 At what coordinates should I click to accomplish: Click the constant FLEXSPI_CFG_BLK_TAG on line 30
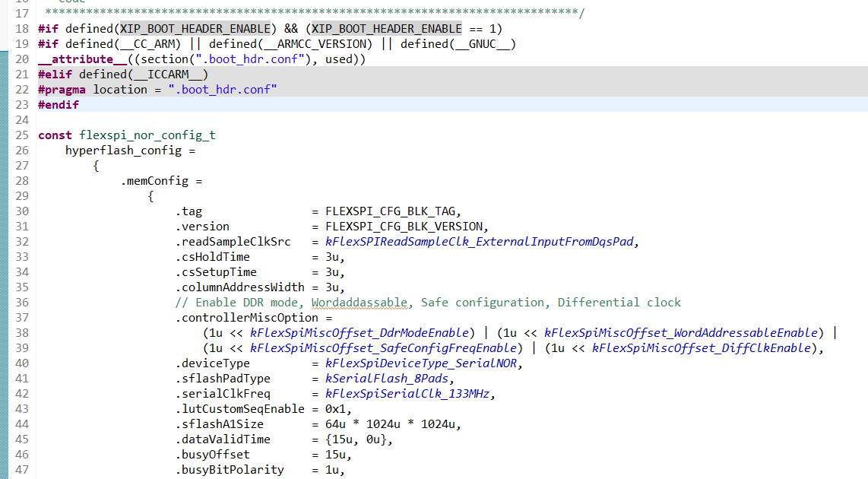tap(390, 211)
